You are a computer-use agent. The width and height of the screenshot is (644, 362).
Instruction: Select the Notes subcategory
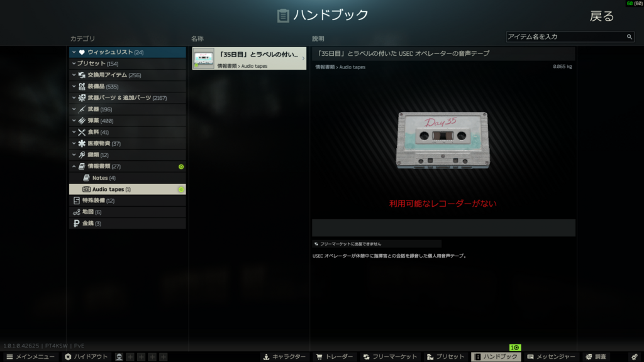(104, 178)
